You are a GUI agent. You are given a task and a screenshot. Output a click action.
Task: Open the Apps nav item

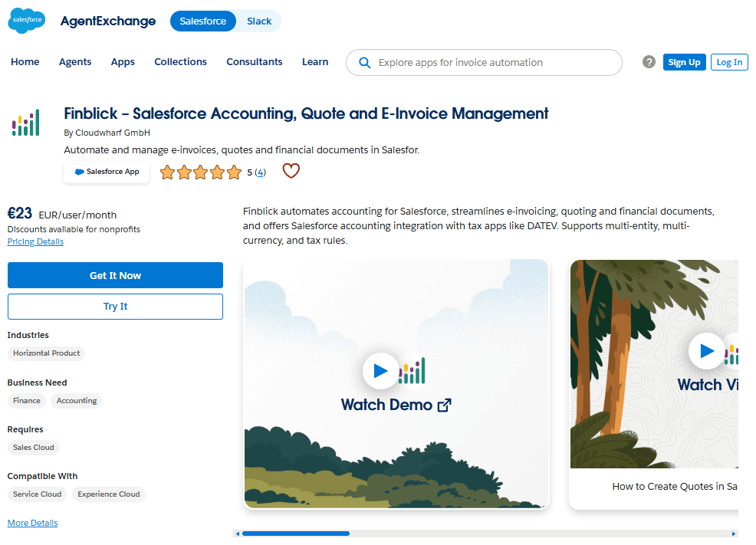tap(123, 61)
